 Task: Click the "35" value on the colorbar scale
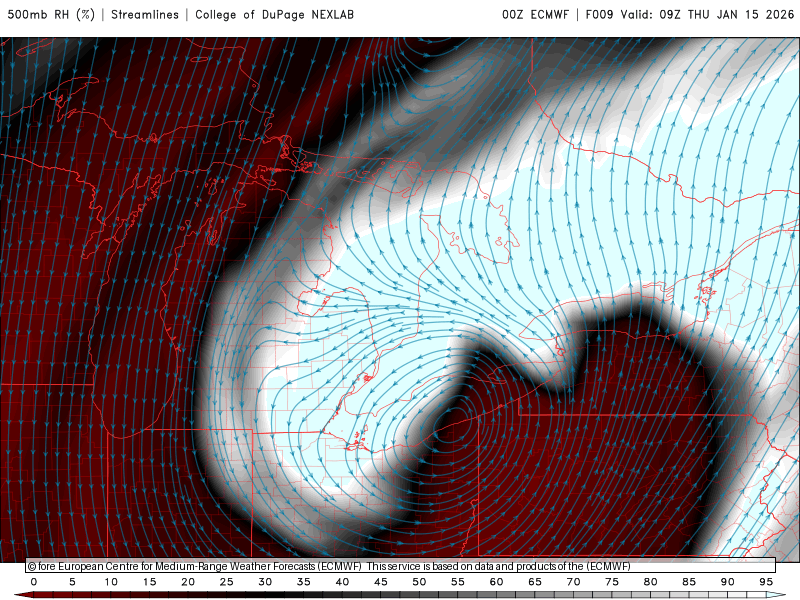tap(304, 582)
